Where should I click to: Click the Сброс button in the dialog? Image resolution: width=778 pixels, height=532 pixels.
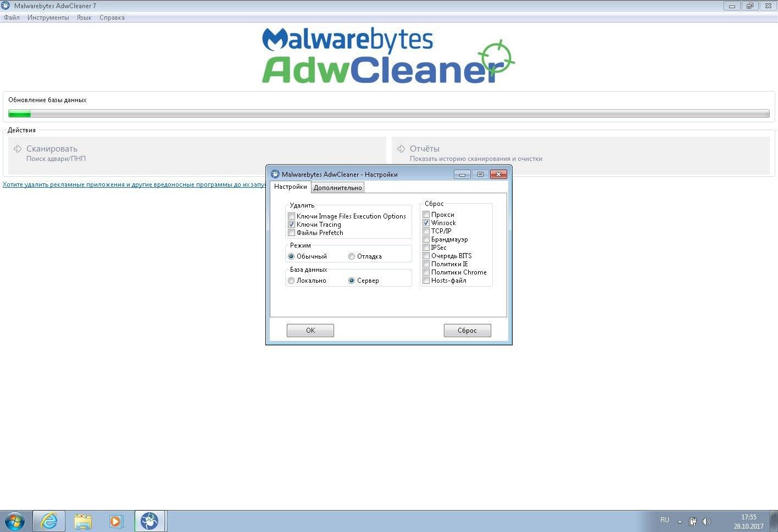(468, 331)
